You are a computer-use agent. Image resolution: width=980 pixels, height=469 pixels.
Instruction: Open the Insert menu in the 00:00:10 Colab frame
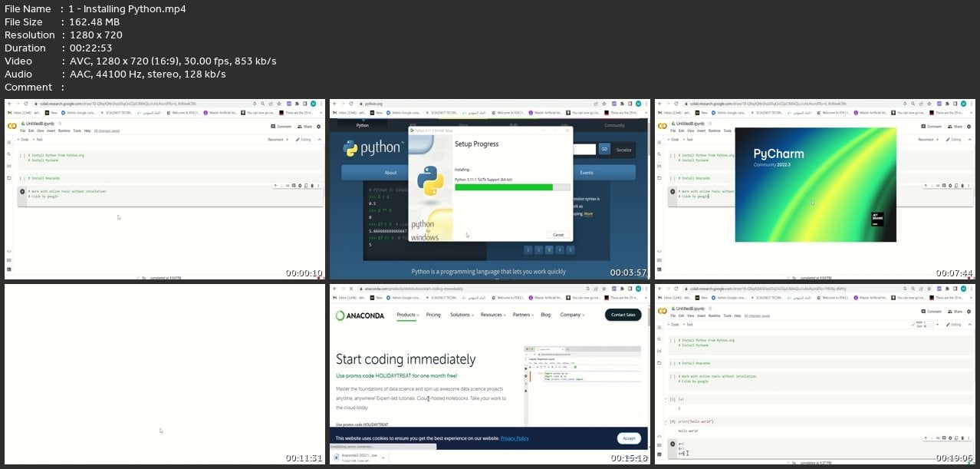(51, 130)
